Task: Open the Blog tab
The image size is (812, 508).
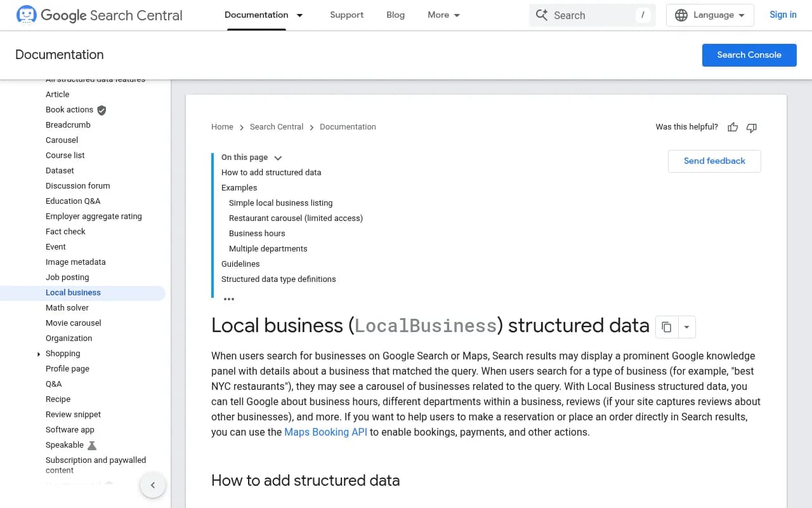Action: click(395, 15)
